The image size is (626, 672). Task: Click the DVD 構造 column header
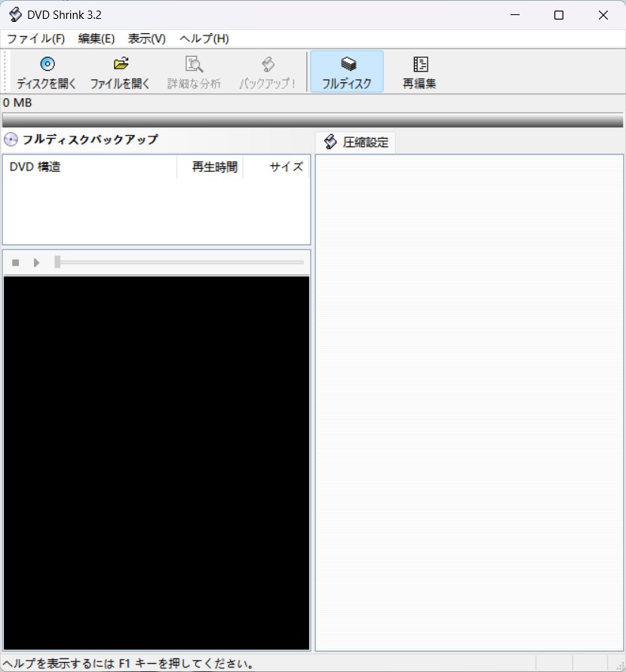click(x=90, y=167)
